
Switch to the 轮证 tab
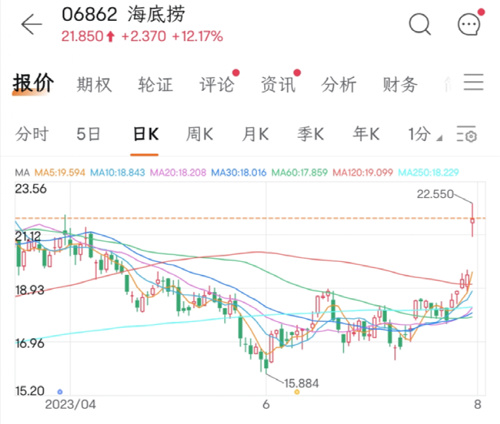(156, 84)
